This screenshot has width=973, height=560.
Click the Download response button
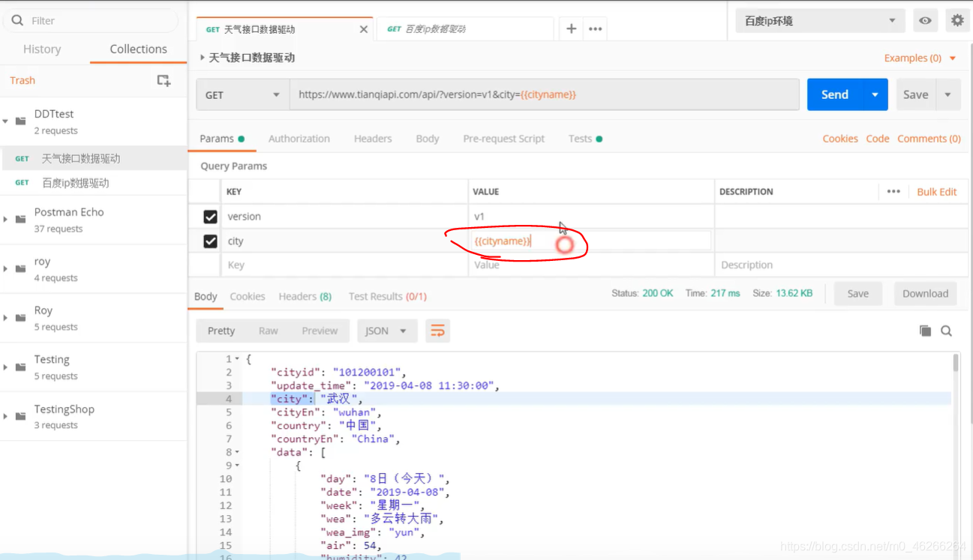click(x=925, y=294)
